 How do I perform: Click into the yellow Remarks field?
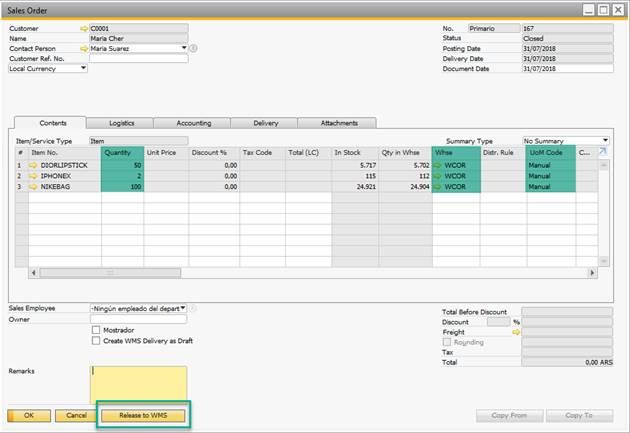pos(138,384)
